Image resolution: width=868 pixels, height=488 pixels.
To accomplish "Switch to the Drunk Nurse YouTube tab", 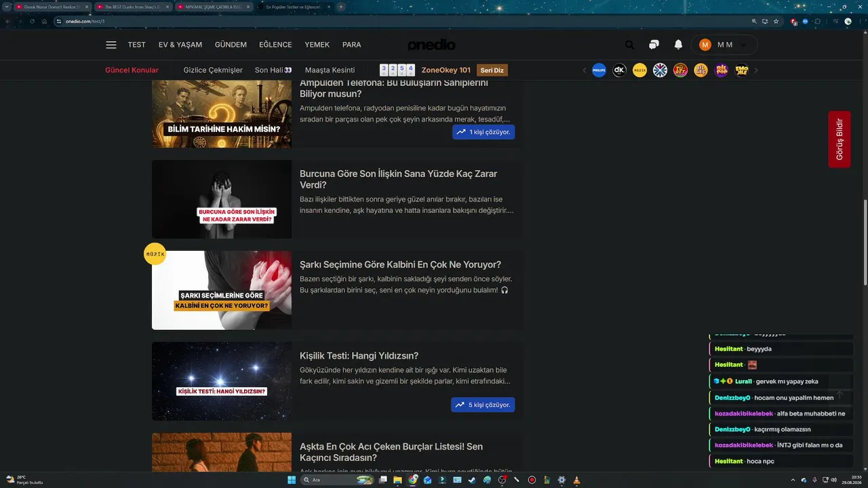I will tap(52, 7).
